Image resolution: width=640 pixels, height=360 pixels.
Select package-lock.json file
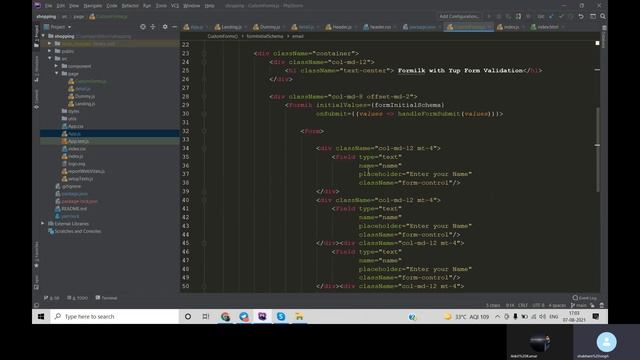pos(79,201)
